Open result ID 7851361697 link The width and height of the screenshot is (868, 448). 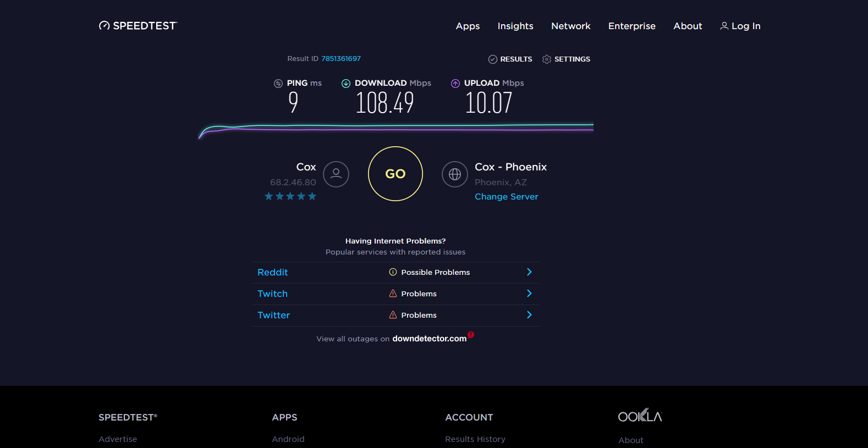pyautogui.click(x=341, y=59)
